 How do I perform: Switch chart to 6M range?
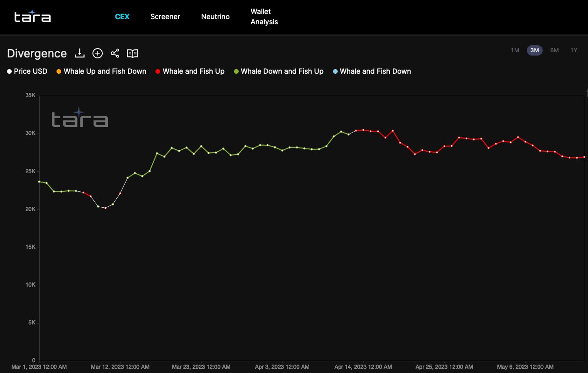coord(554,50)
